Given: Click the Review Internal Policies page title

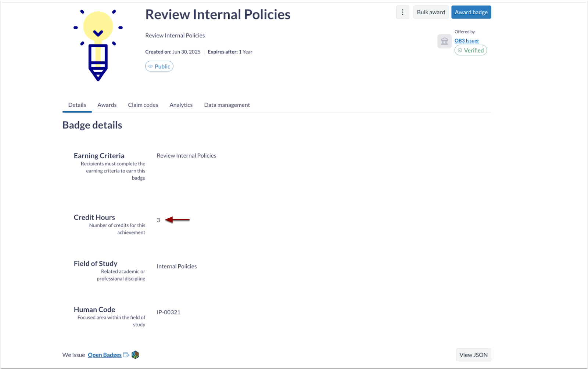Looking at the screenshot, I should coord(218,15).
